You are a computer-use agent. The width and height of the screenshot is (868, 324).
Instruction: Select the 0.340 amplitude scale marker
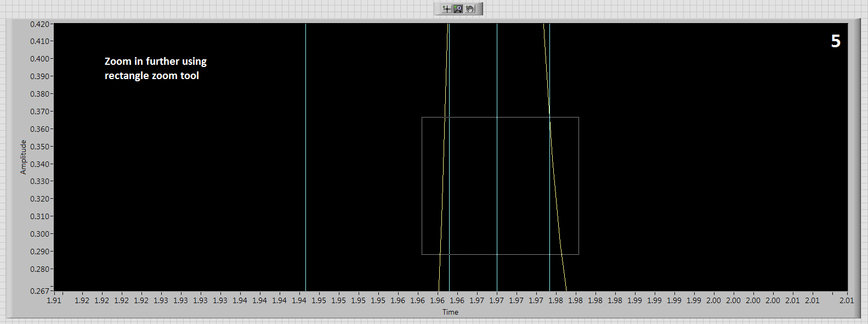click(x=39, y=164)
